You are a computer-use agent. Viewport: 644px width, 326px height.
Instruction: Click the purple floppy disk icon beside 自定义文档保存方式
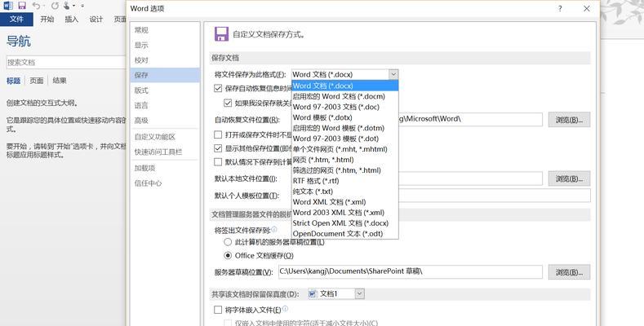(221, 34)
